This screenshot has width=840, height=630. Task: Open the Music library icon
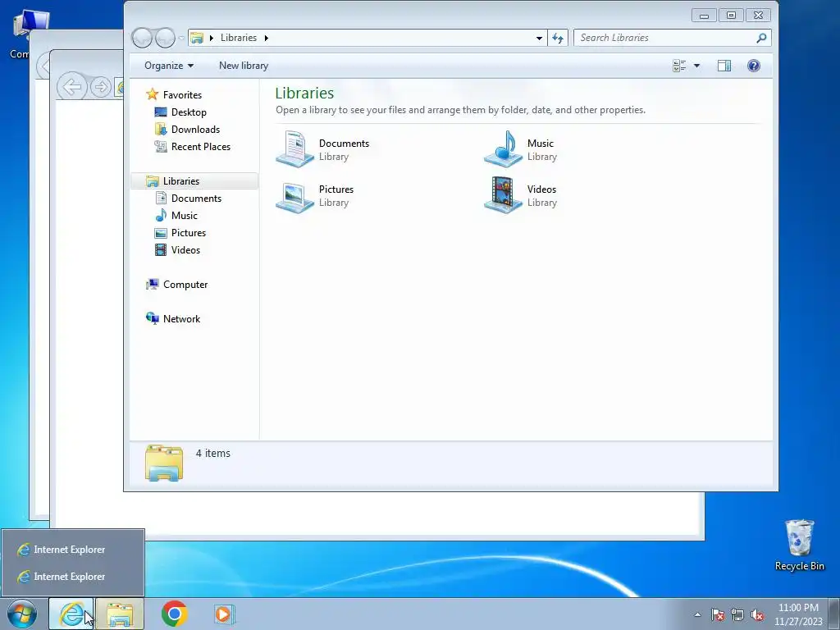pyautogui.click(x=503, y=149)
